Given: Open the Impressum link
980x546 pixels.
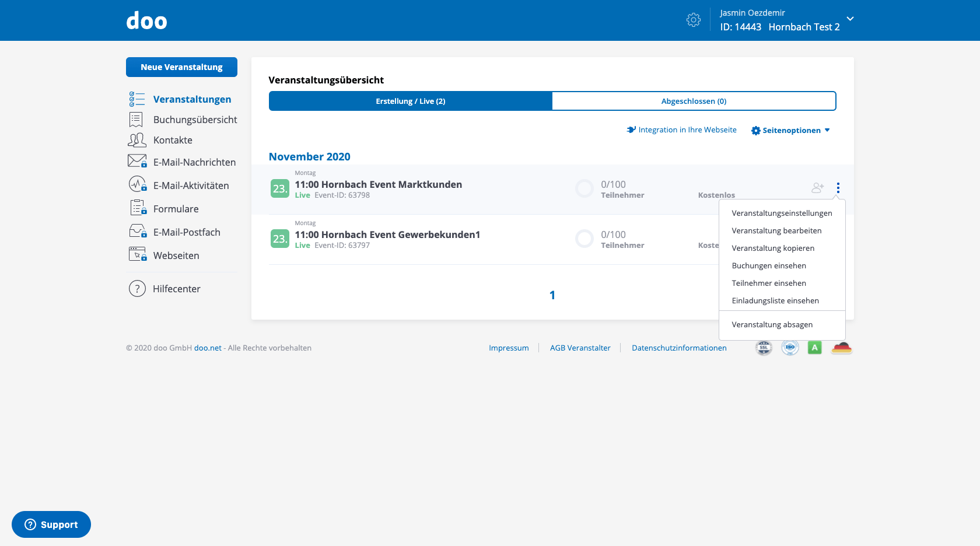Looking at the screenshot, I should pyautogui.click(x=509, y=348).
